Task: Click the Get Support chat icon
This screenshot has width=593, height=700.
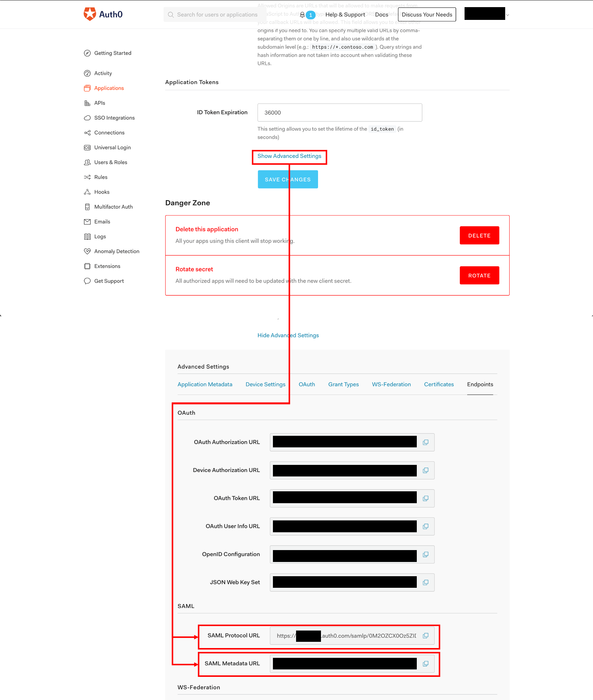Action: point(88,281)
